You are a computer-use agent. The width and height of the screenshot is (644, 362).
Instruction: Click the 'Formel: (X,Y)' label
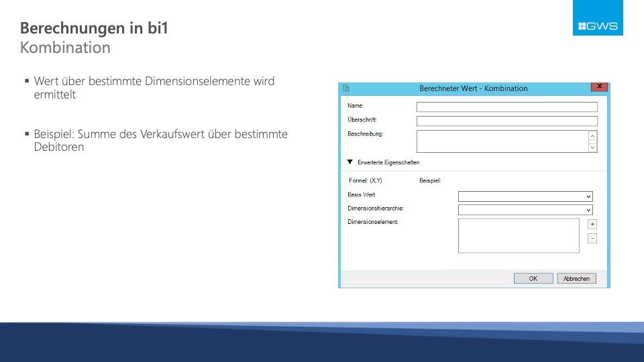[366, 180]
